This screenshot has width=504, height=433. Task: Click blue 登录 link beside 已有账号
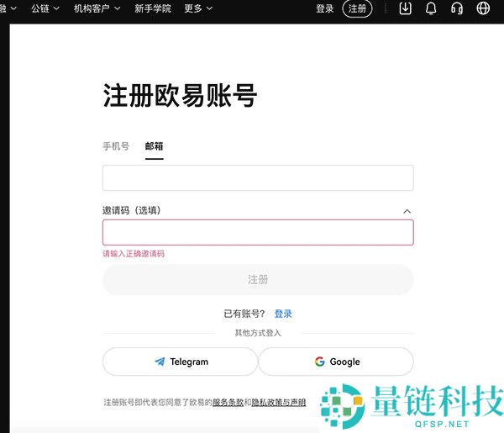283,314
